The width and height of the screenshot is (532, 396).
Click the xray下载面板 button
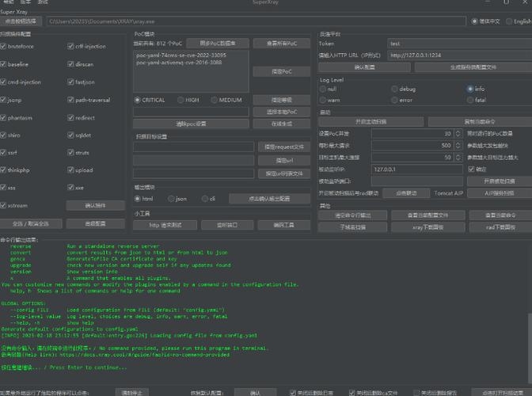[x=427, y=227]
